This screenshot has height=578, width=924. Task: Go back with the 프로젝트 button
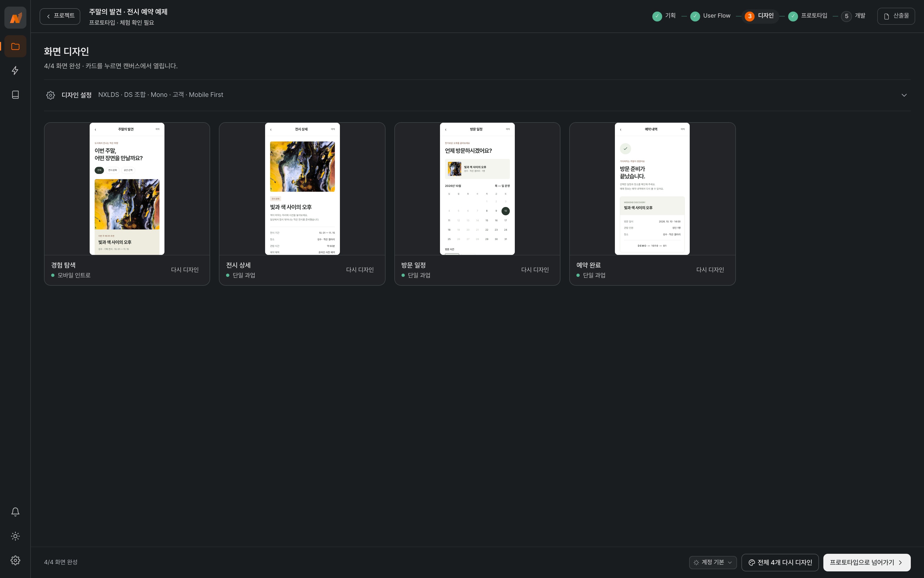pos(60,16)
